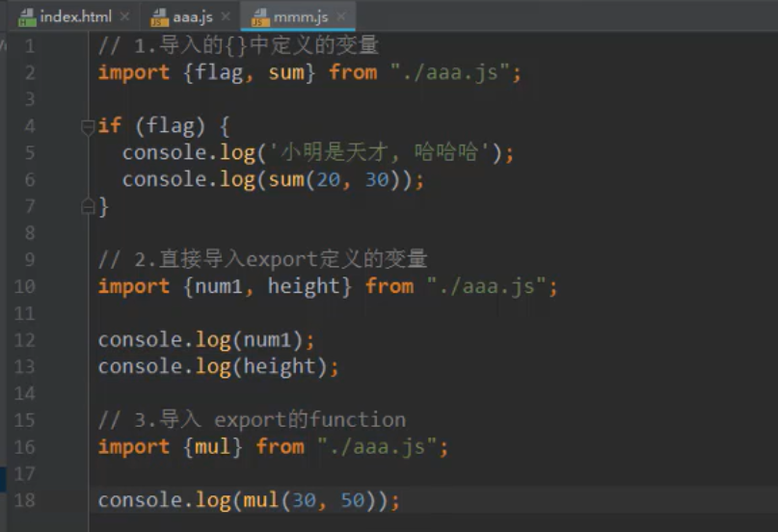Click line number 10 in the gutter

[24, 286]
